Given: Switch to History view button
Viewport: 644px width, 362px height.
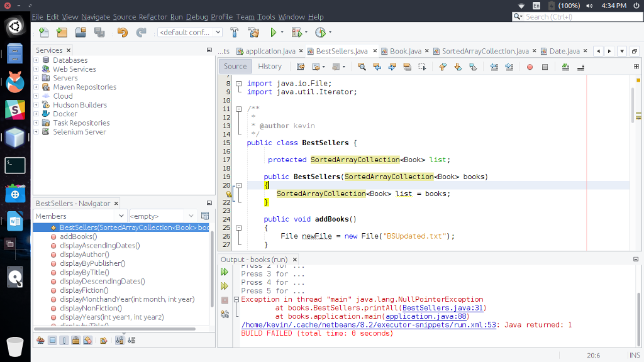Looking at the screenshot, I should pos(269,67).
